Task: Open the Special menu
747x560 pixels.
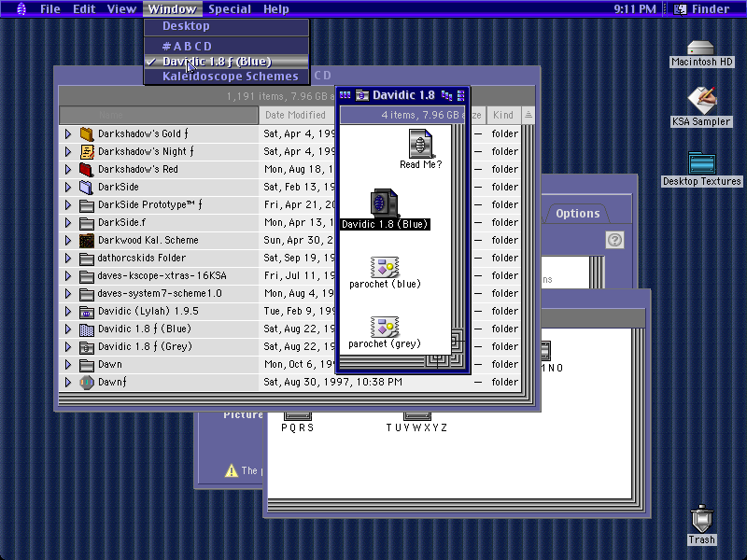Action: (x=230, y=9)
